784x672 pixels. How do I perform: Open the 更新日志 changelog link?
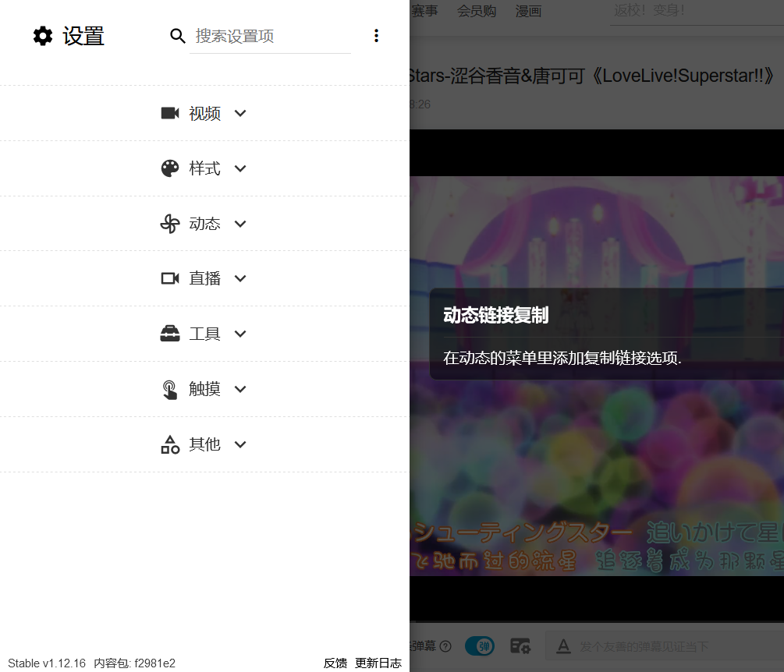pos(378,663)
